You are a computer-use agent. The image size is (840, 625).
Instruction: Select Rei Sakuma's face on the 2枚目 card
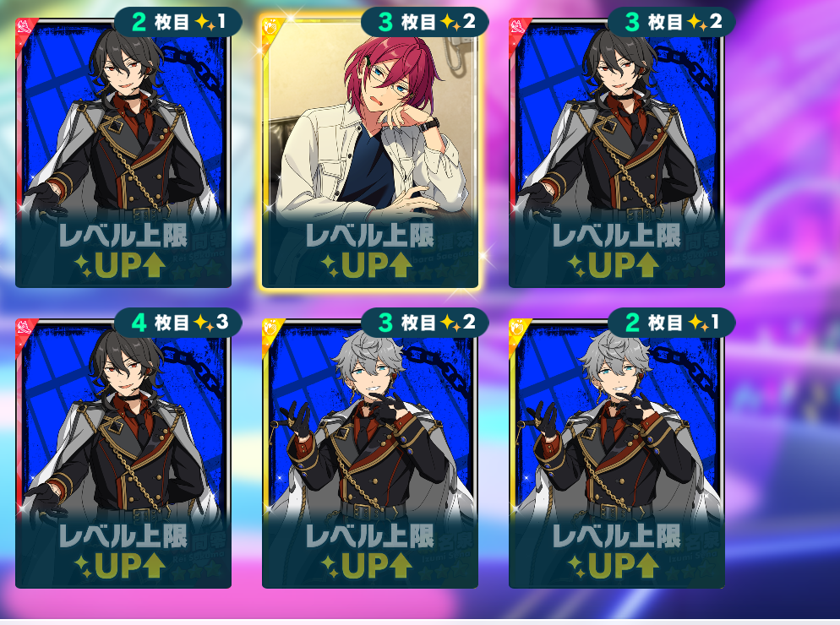coord(125,73)
